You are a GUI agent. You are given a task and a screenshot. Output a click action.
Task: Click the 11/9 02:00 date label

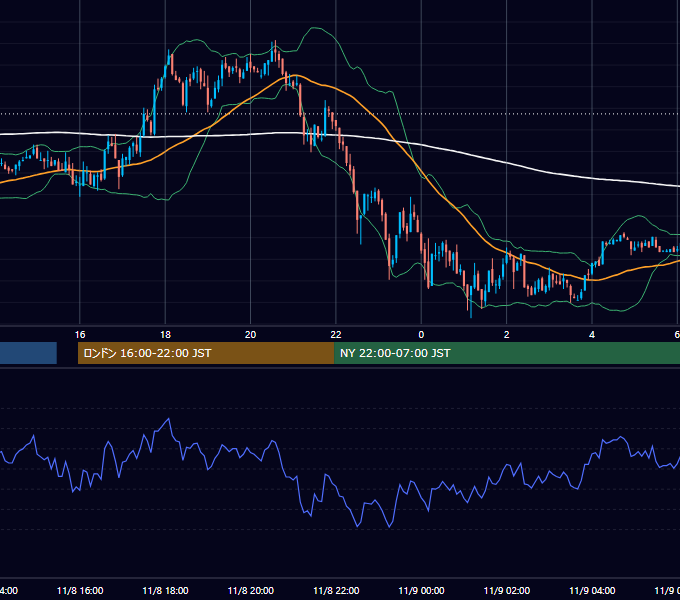(x=507, y=591)
